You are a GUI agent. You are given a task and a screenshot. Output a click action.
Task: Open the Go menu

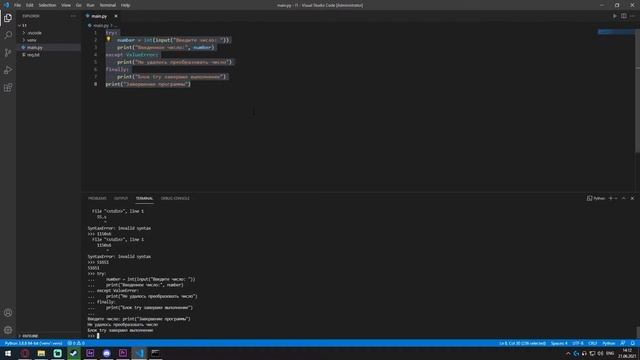tap(79, 5)
